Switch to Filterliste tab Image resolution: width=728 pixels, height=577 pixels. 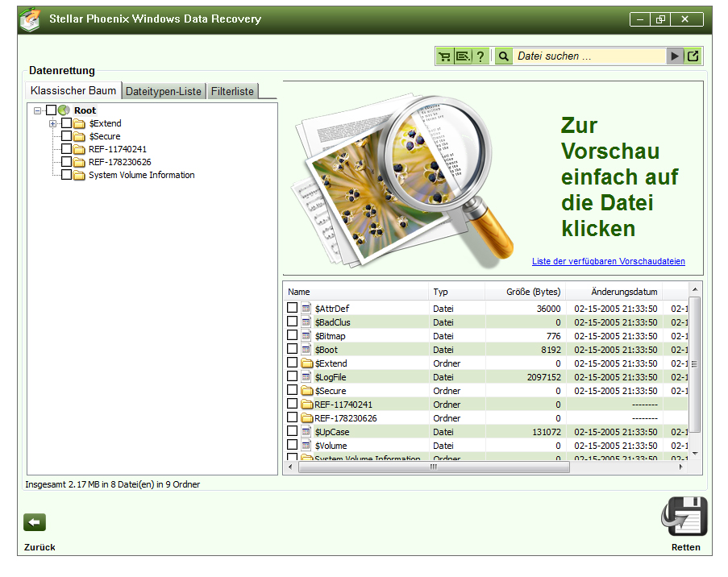tap(232, 91)
